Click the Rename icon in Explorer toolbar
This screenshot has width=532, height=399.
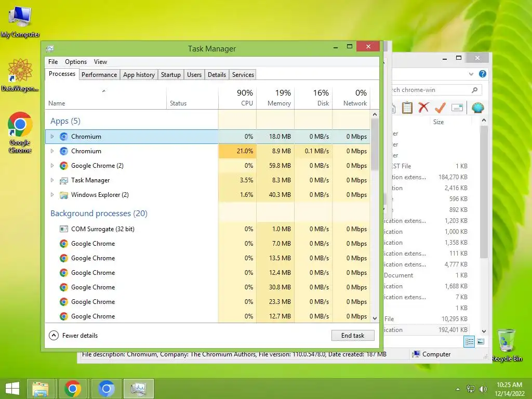tap(457, 108)
